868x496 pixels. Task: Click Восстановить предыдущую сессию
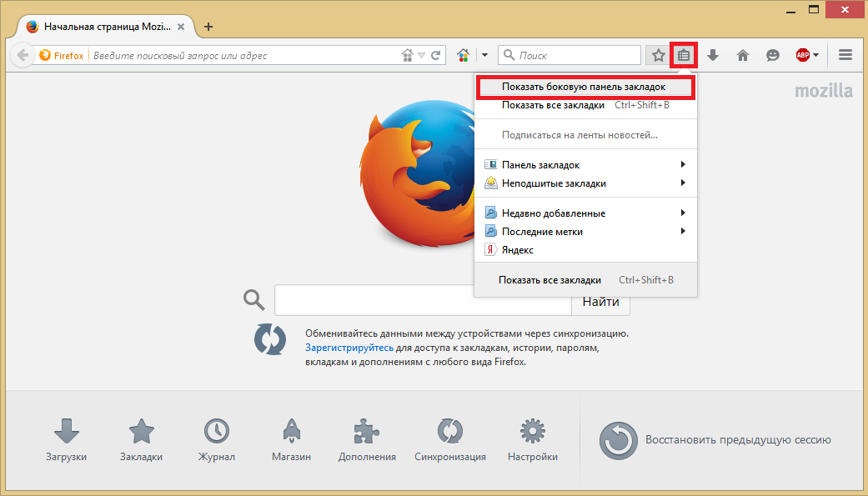pyautogui.click(x=715, y=440)
